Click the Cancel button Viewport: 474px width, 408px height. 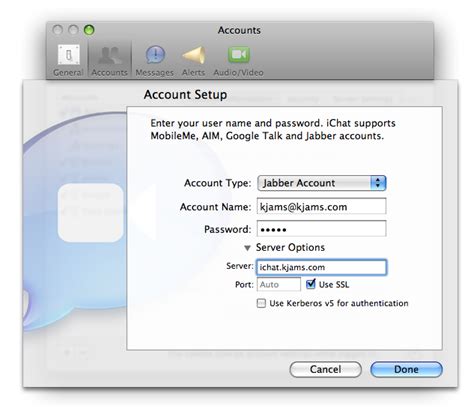tap(325, 369)
